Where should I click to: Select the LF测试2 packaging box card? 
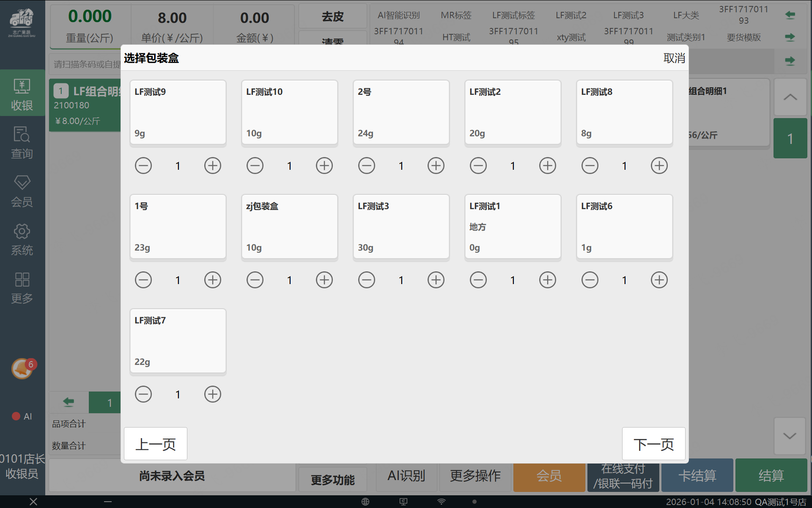coord(513,112)
